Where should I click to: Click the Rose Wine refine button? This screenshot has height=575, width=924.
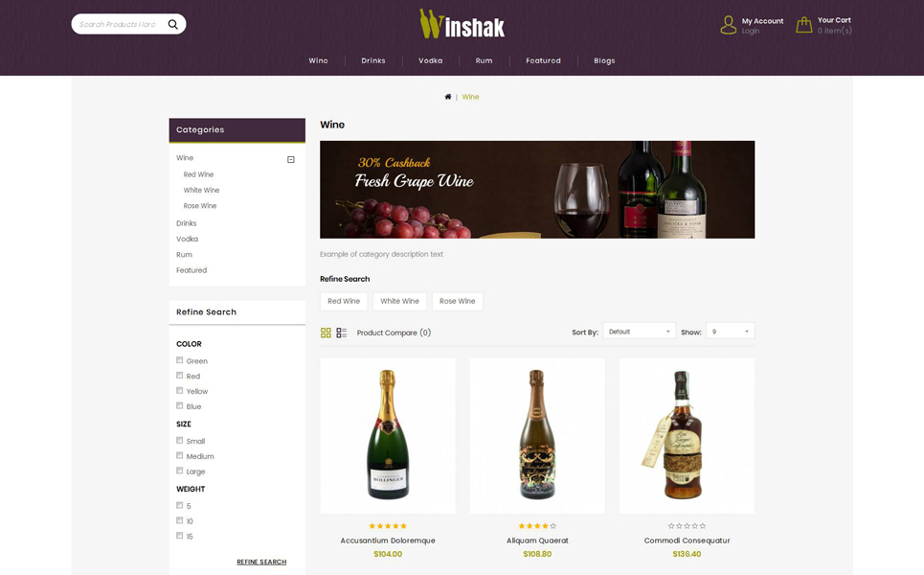(x=458, y=301)
